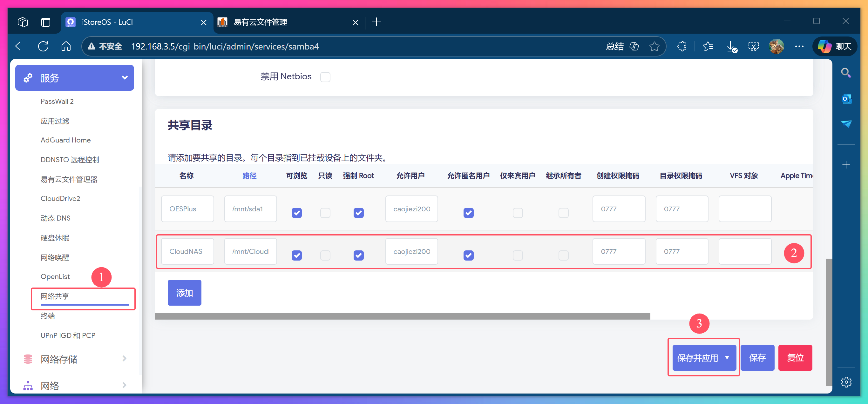Uncheck 可浏览 for the OESPlus share
868x404 pixels.
pos(296,213)
